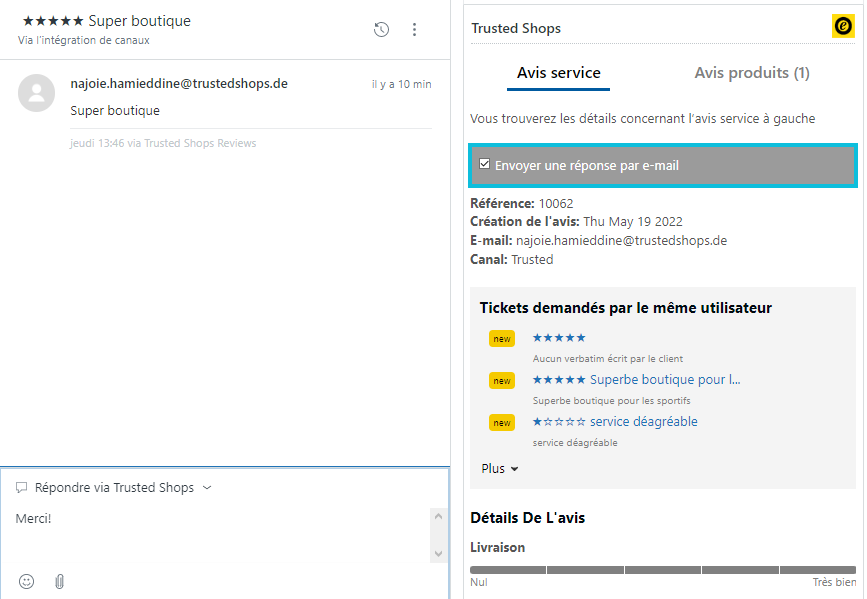Click the reply box scroll-up arrow
Image resolution: width=867 pixels, height=599 pixels.
438,517
